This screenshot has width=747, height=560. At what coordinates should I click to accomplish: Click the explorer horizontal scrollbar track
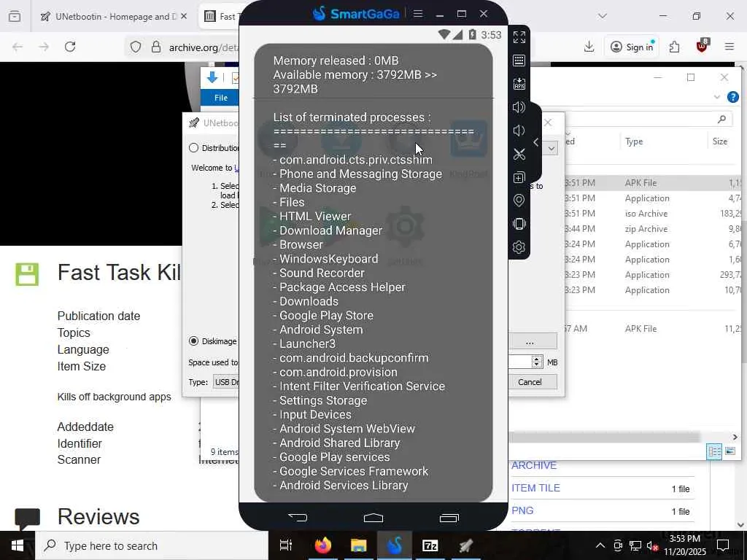tap(605, 437)
